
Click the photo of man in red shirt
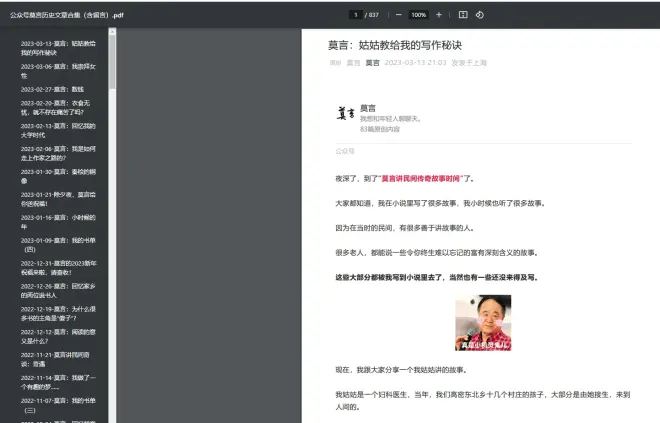[x=483, y=322]
